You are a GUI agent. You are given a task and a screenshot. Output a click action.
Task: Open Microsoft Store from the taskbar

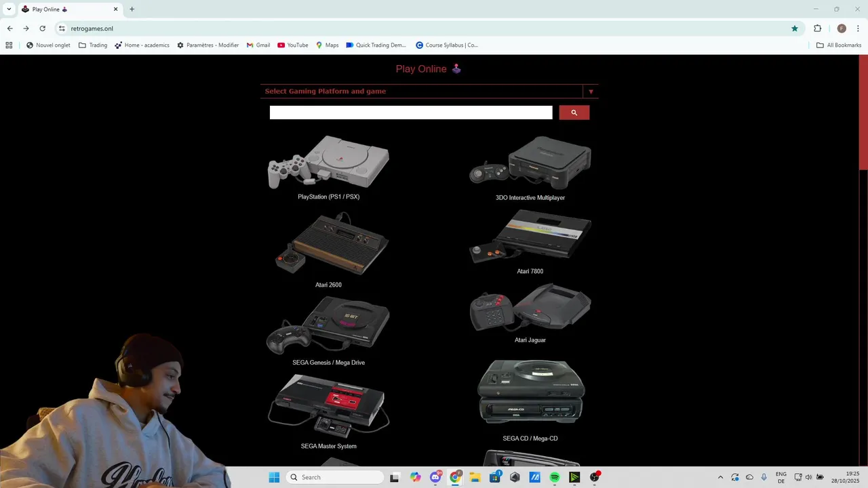pos(495,477)
